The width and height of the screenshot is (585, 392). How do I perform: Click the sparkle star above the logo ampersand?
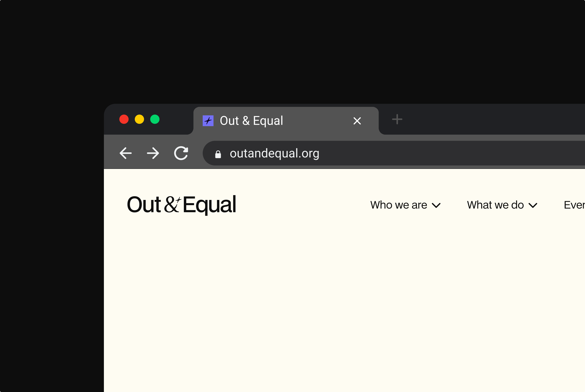tap(178, 200)
